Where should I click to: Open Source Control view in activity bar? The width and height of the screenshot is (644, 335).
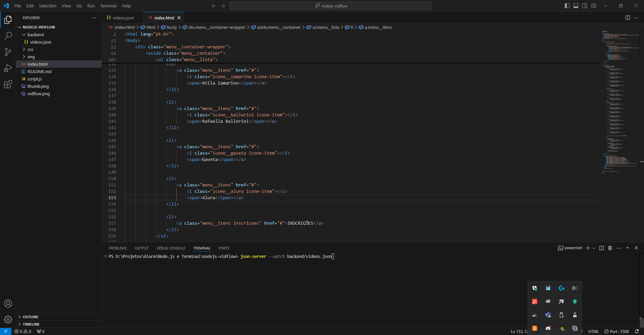click(x=8, y=52)
